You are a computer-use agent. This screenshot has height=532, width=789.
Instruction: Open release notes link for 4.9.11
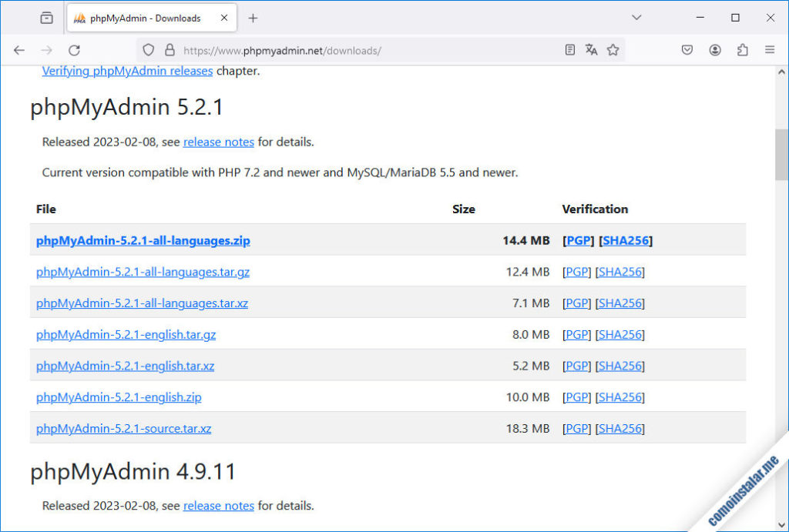218,506
